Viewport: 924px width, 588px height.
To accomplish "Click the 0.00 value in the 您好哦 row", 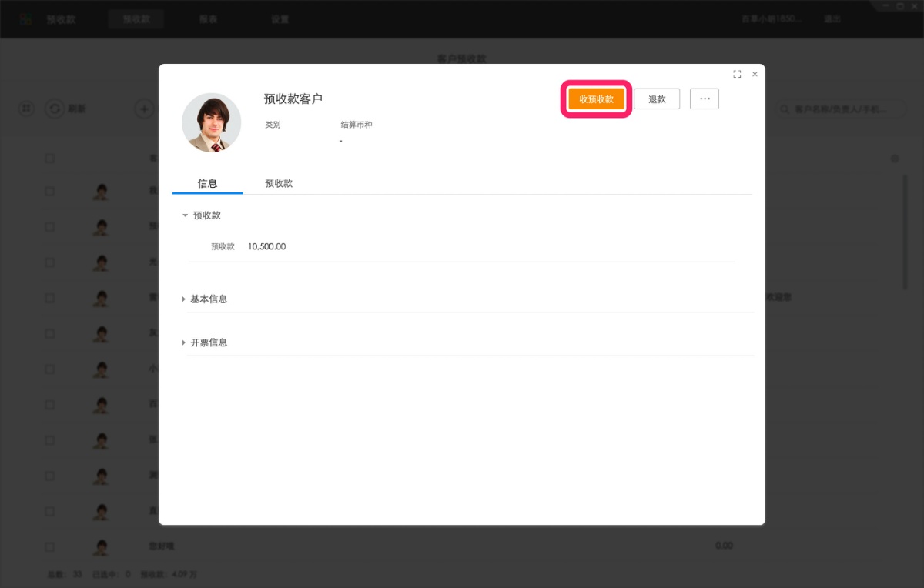I will (724, 546).
